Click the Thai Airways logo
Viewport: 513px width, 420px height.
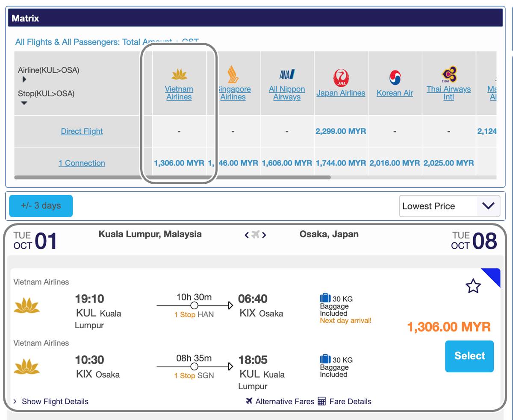click(448, 74)
